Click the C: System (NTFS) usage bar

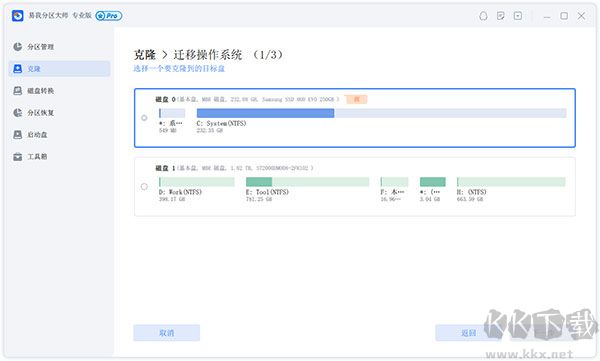point(382,113)
